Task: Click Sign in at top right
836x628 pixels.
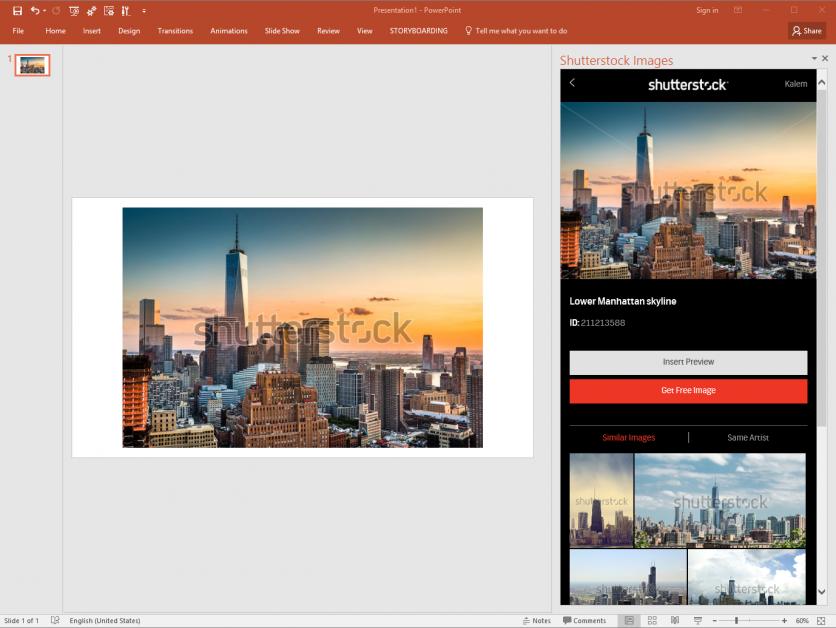Action: click(x=707, y=10)
